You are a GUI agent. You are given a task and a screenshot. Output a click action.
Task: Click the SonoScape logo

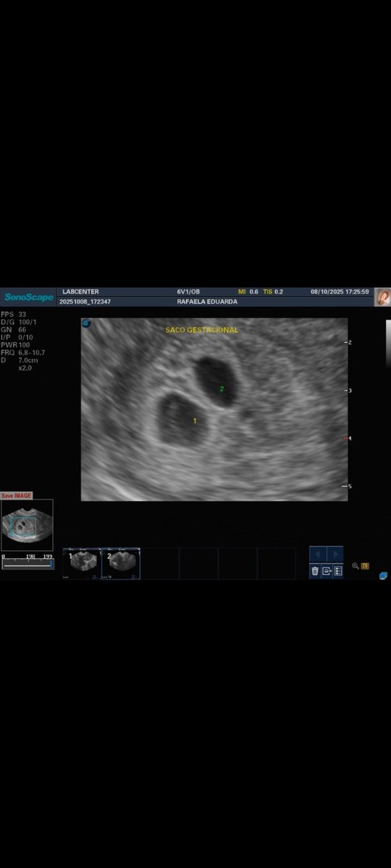pyautogui.click(x=29, y=297)
